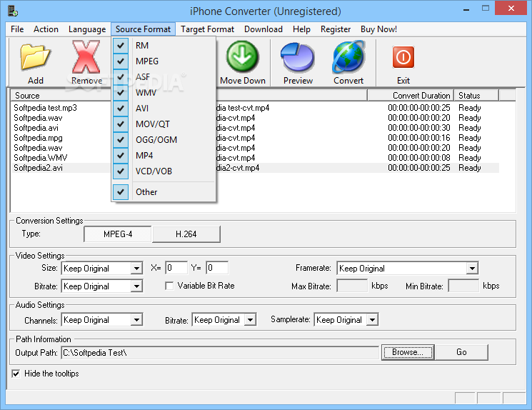Click the red X Remove icon
Image resolution: width=532 pixels, height=410 pixels.
[86, 57]
